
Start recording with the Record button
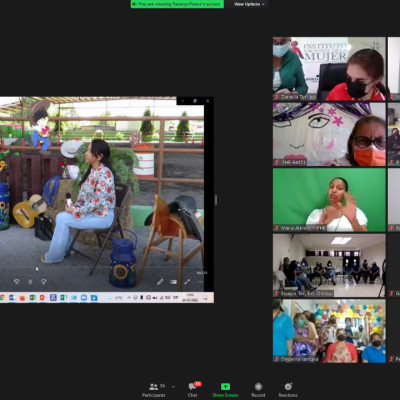pyautogui.click(x=258, y=390)
